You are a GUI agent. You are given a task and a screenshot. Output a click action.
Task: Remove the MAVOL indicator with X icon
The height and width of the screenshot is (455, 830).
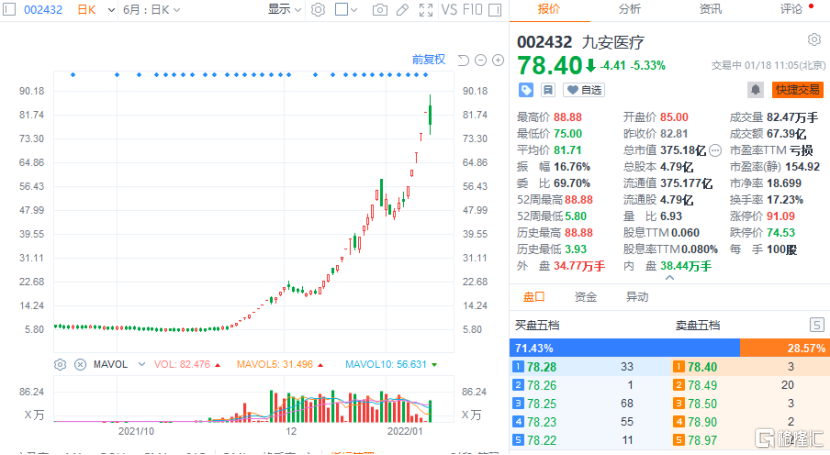pyautogui.click(x=80, y=365)
